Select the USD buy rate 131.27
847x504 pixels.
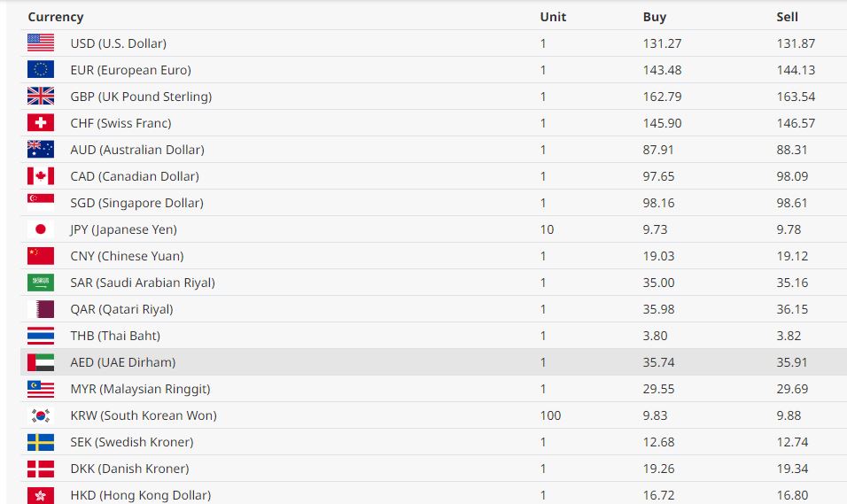(662, 43)
